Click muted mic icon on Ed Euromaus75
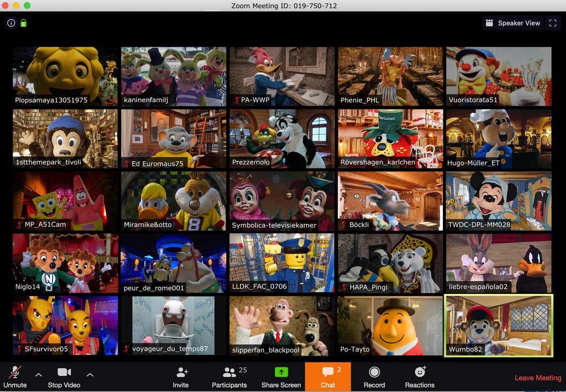The image size is (566, 392). (x=128, y=163)
